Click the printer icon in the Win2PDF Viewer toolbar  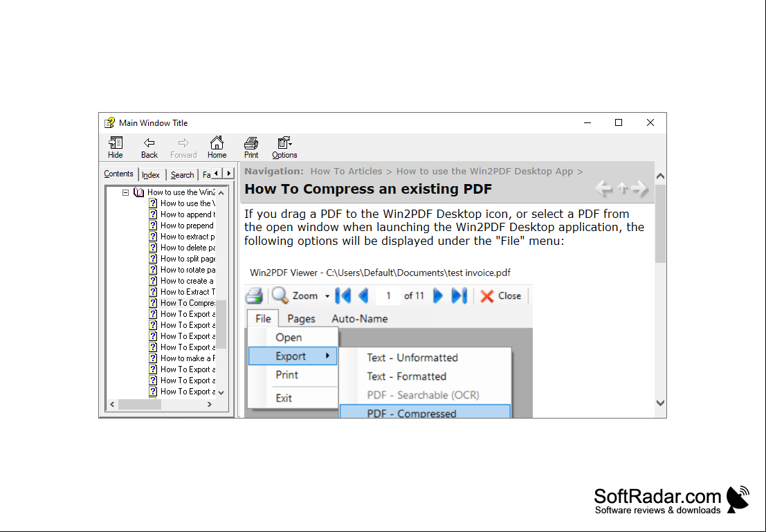tap(254, 295)
